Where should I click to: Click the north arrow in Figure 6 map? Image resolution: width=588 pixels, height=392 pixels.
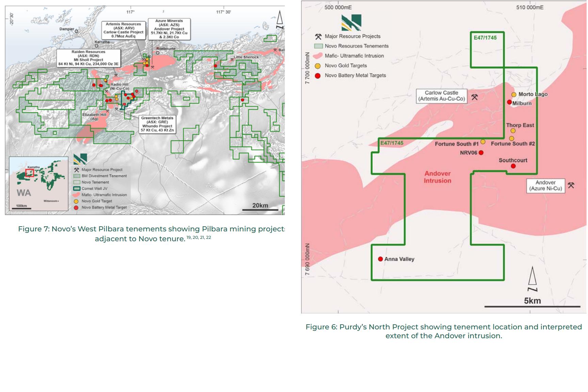coord(533,279)
